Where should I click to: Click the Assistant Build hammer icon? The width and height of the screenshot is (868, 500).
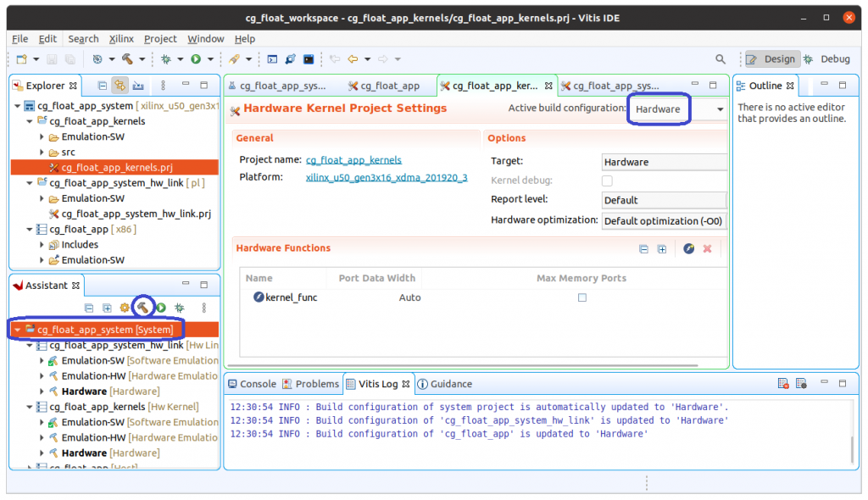pos(142,307)
